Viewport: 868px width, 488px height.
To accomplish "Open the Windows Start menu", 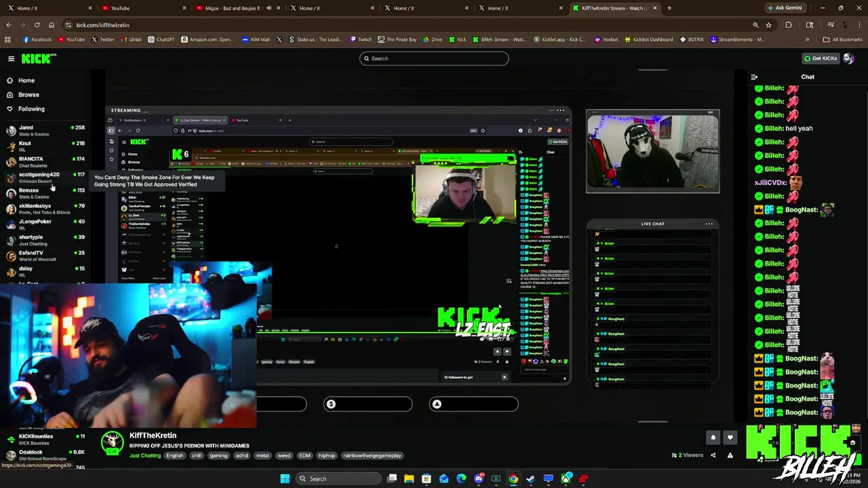I will click(x=285, y=479).
